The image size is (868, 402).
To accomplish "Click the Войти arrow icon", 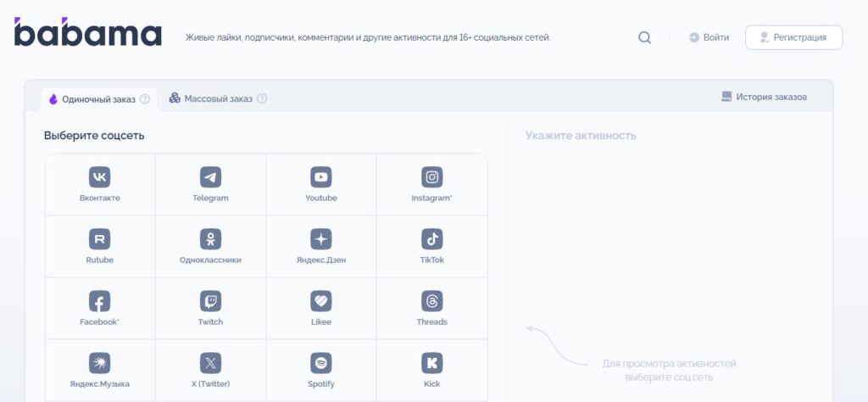I will pyautogui.click(x=694, y=37).
